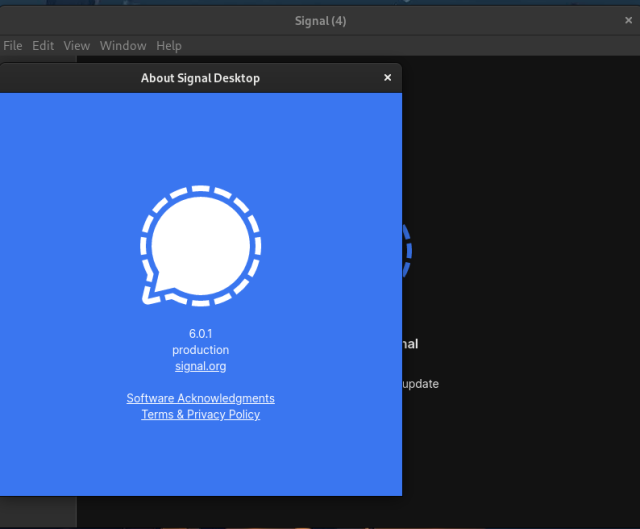The image size is (640, 529).
Task: Click the Signal logo in About dialog
Action: point(200,246)
